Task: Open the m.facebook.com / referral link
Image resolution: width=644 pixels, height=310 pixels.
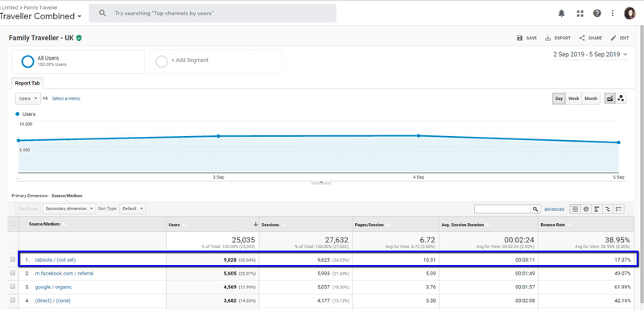Action: click(x=64, y=273)
